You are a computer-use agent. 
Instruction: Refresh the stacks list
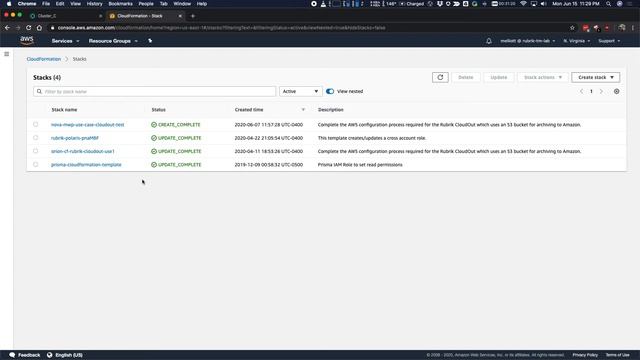[x=440, y=77]
